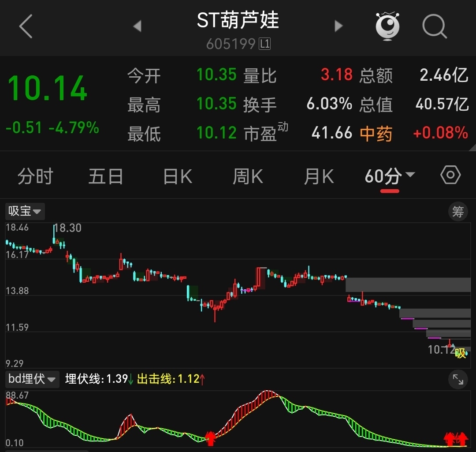Go back with the left chevron arrow

click(26, 26)
